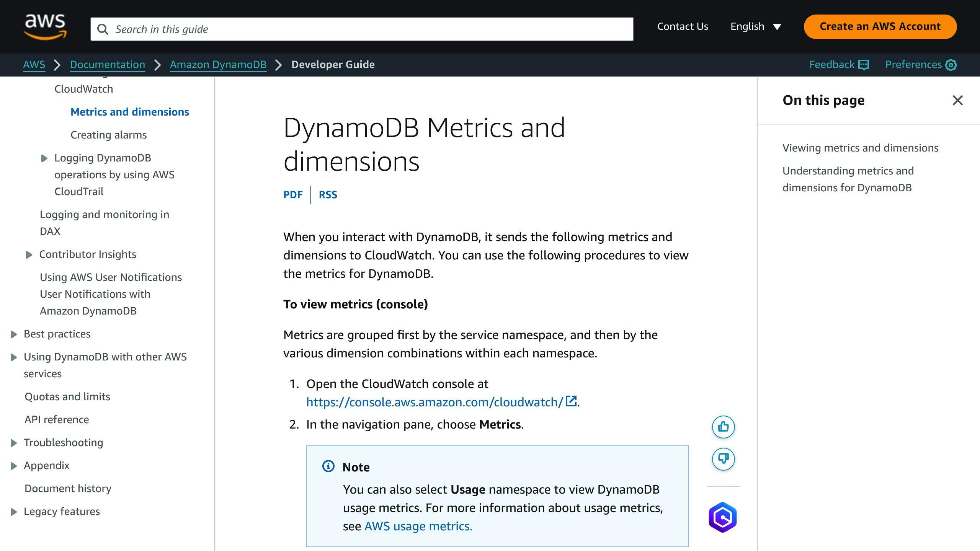Click the thumbs down feedback icon

[723, 459]
